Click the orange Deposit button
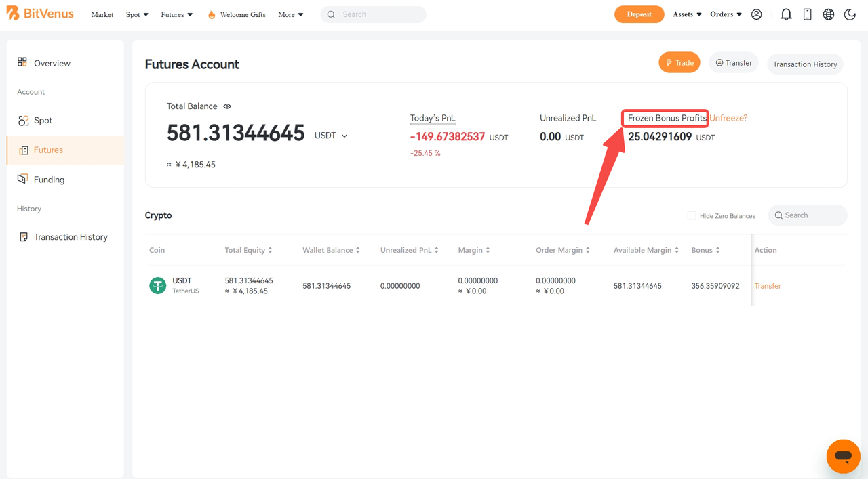868x479 pixels. [x=639, y=14]
